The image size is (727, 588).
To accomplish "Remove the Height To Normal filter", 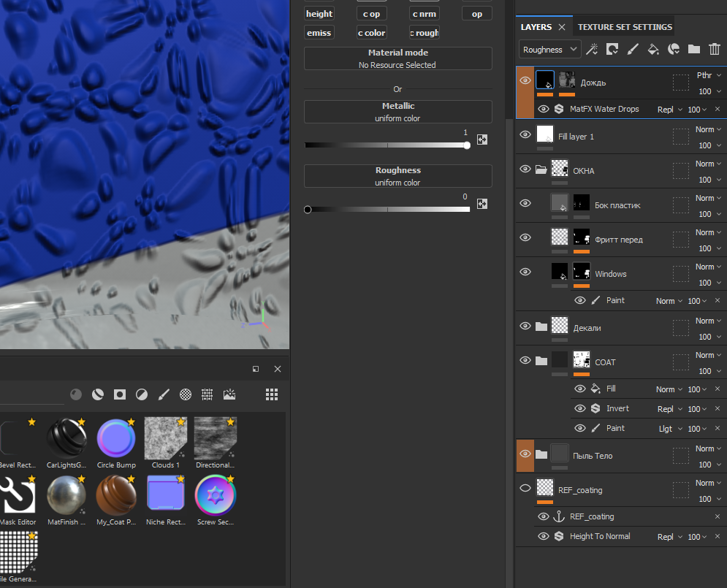I will pyautogui.click(x=718, y=536).
